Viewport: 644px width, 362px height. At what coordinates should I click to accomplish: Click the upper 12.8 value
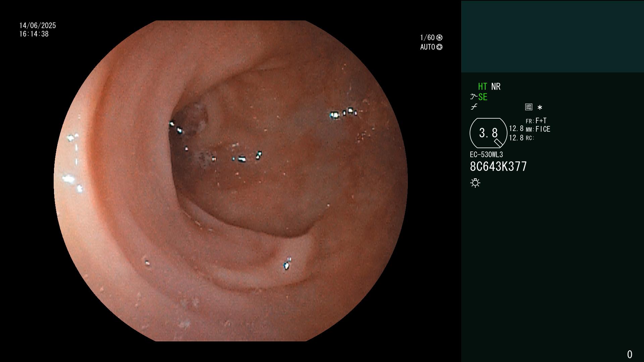(516, 129)
